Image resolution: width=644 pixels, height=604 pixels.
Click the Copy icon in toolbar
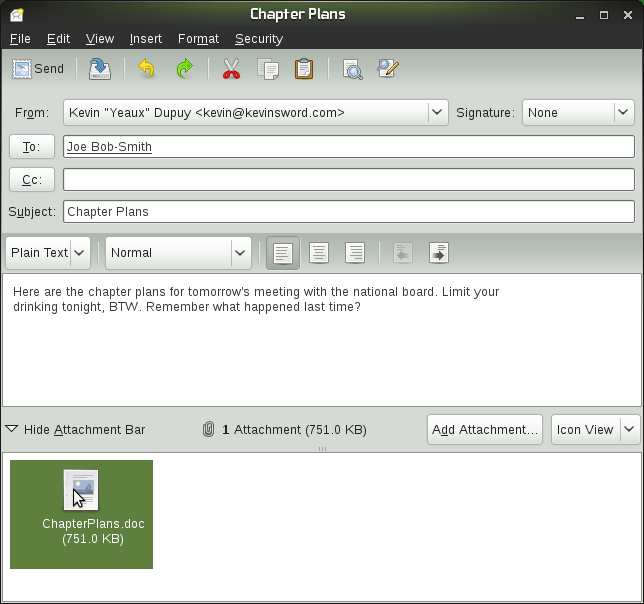pos(268,69)
